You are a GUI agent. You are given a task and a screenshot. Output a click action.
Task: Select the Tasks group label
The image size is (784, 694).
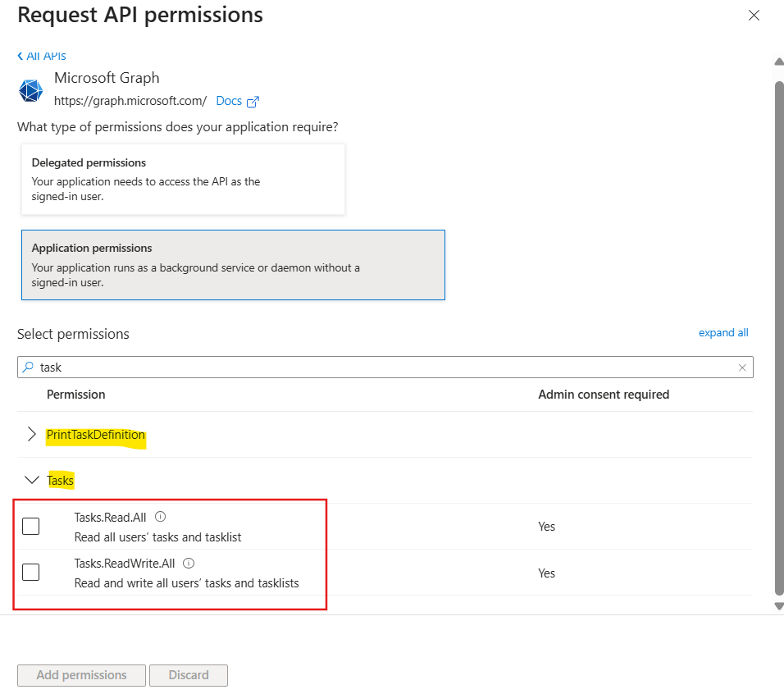tap(60, 481)
